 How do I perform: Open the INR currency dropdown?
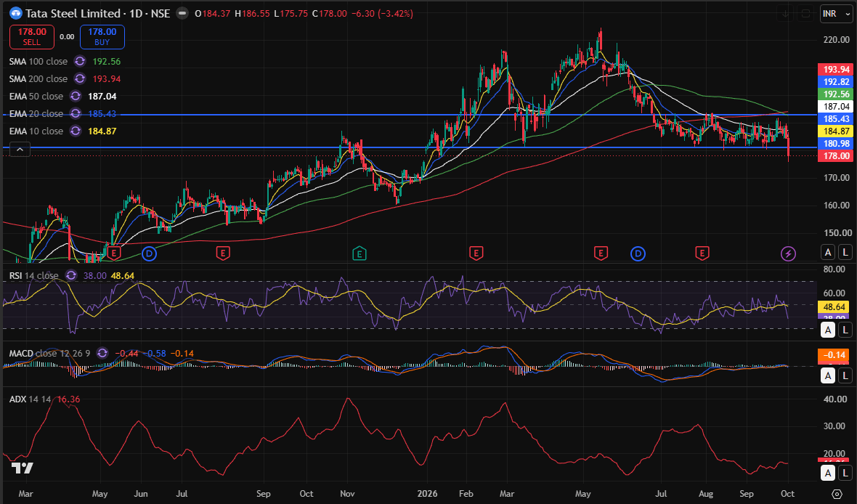pos(836,14)
